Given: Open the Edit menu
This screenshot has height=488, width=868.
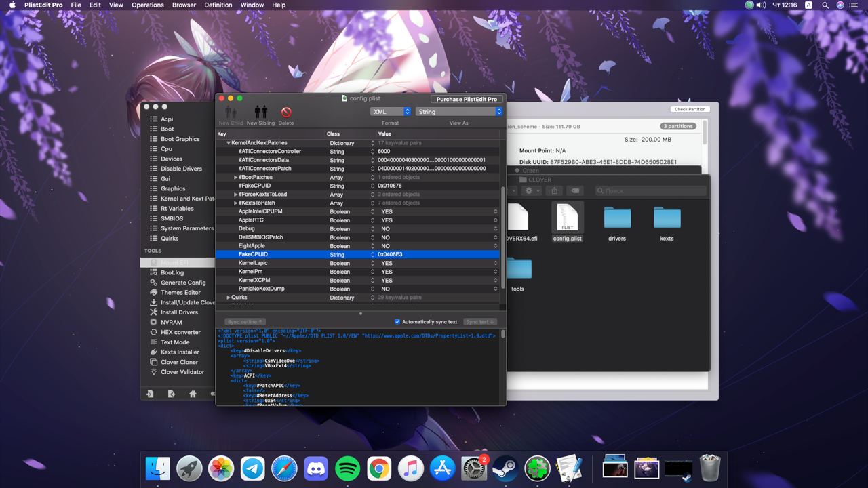Looking at the screenshot, I should tap(95, 5).
